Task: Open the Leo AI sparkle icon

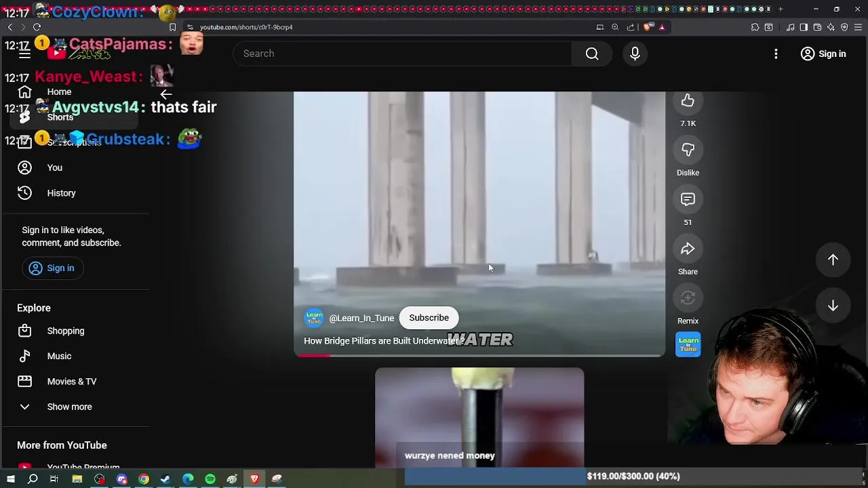Action: [x=831, y=27]
